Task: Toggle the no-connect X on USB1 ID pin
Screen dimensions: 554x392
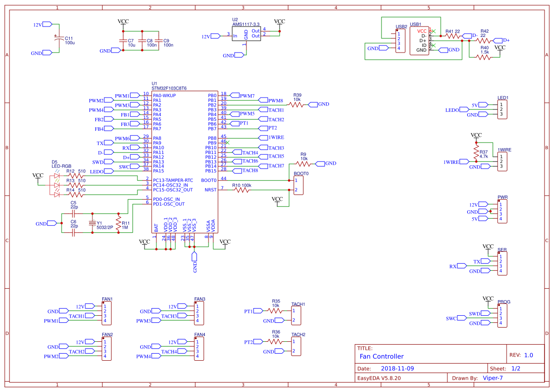Action: (434, 45)
